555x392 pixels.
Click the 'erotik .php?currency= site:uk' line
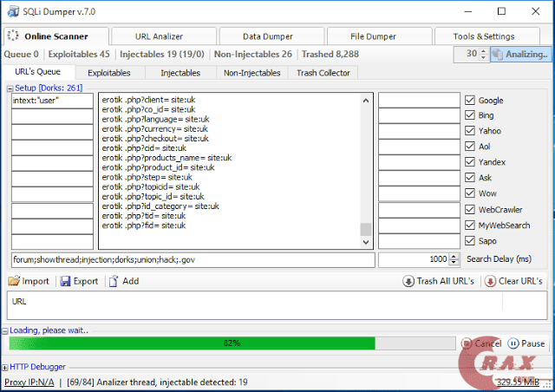coord(155,129)
